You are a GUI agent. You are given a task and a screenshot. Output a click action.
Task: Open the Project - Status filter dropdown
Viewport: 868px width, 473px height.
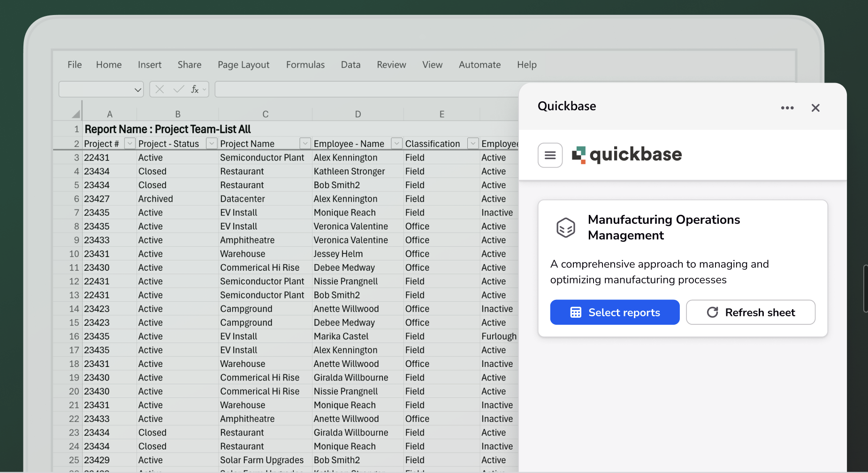(212, 144)
